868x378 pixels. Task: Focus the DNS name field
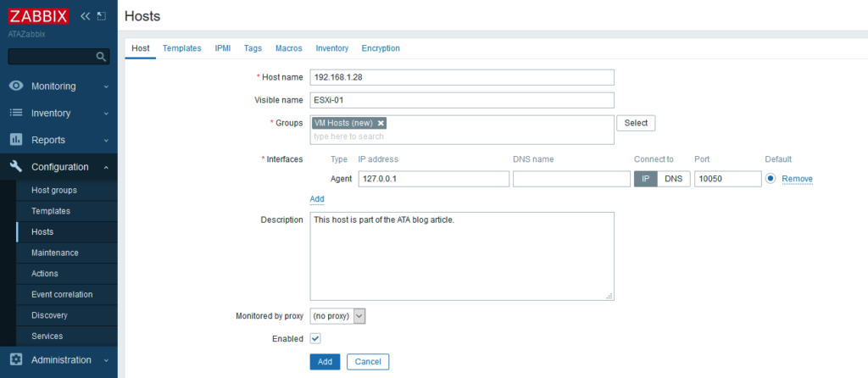572,179
